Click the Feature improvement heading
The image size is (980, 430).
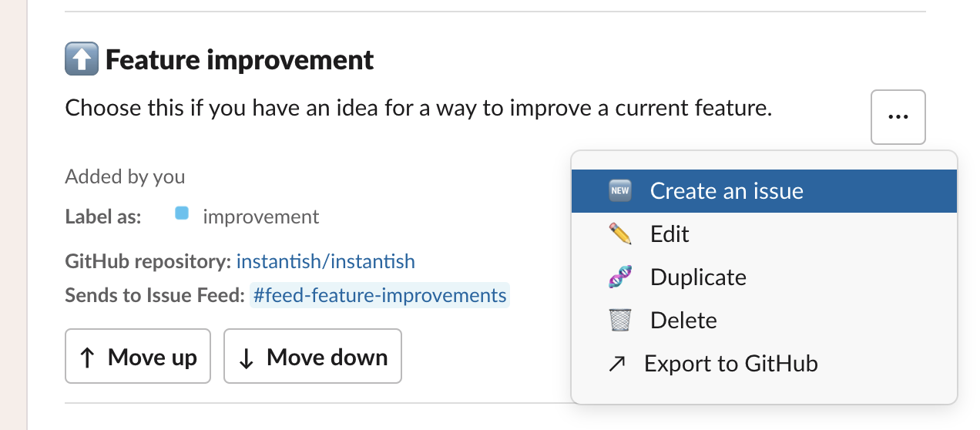(240, 59)
